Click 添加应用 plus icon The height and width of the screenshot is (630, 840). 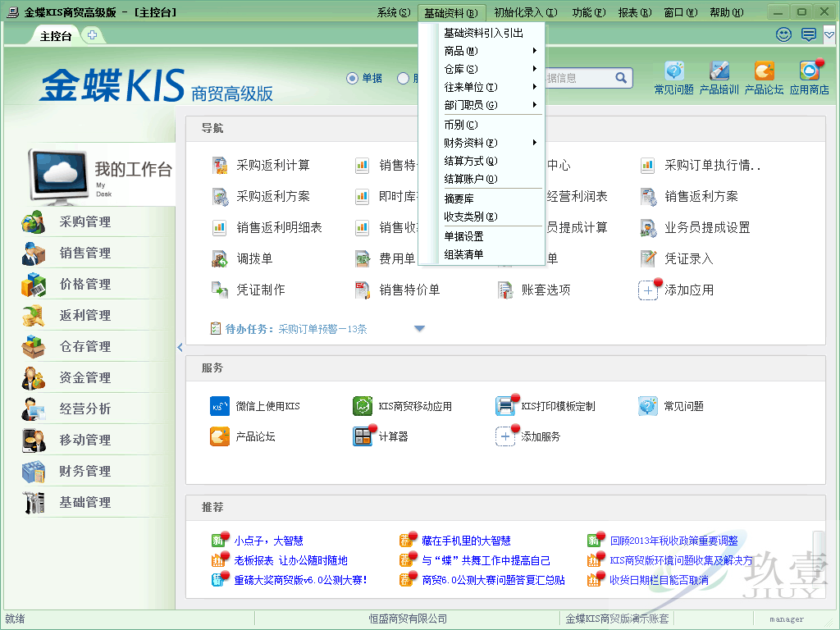click(x=648, y=290)
